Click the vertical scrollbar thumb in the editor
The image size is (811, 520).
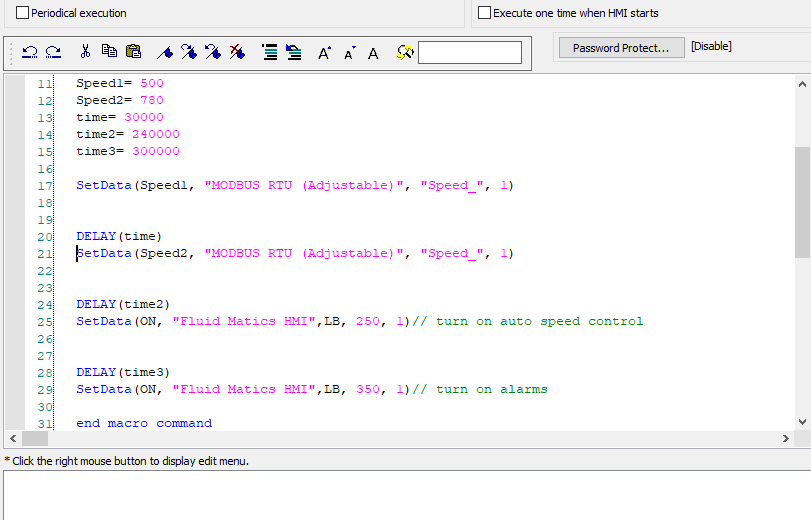tap(802, 200)
